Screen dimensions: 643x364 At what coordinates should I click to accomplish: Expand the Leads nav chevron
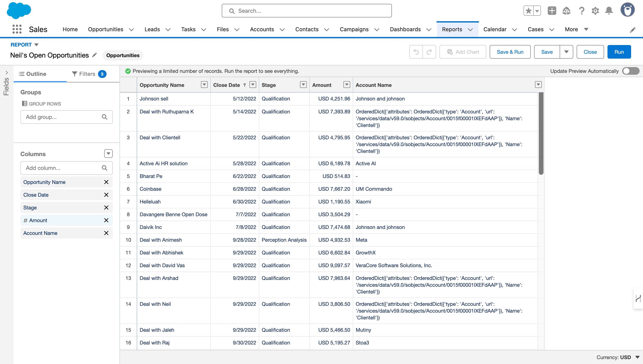pyautogui.click(x=168, y=30)
